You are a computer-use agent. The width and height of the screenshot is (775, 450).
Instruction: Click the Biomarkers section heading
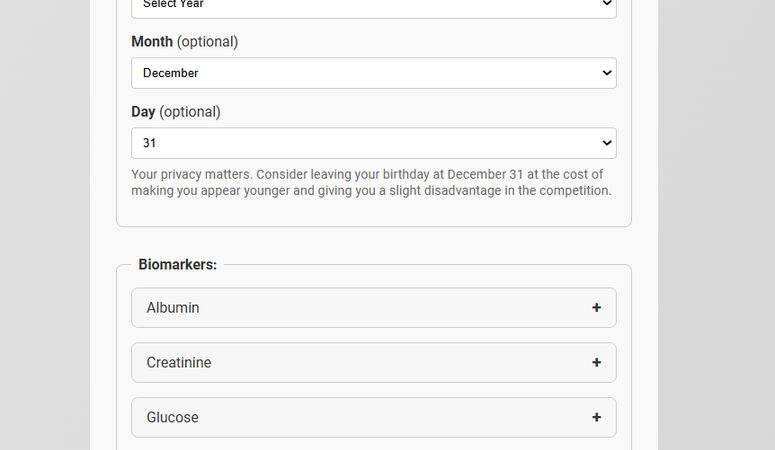[x=177, y=265]
